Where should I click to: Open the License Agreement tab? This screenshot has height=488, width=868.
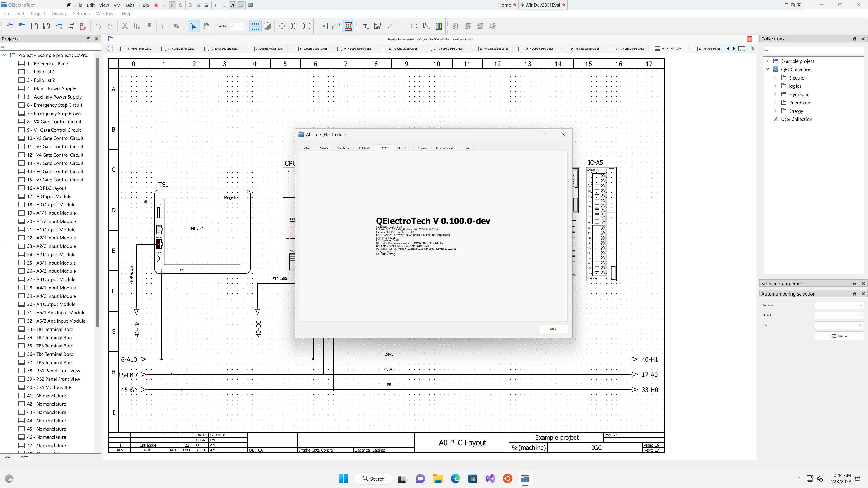(446, 148)
